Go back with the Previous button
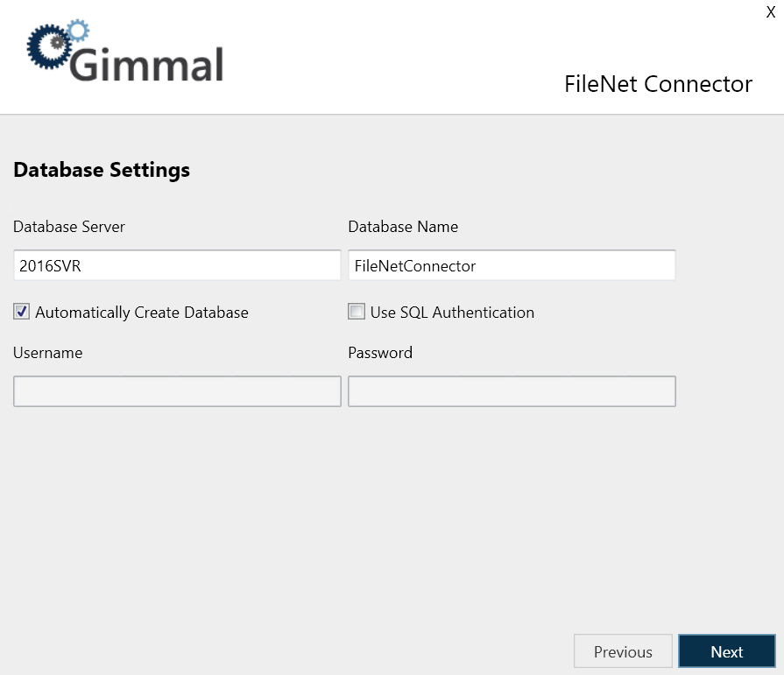Screen dimensions: 784x675 [623, 651]
